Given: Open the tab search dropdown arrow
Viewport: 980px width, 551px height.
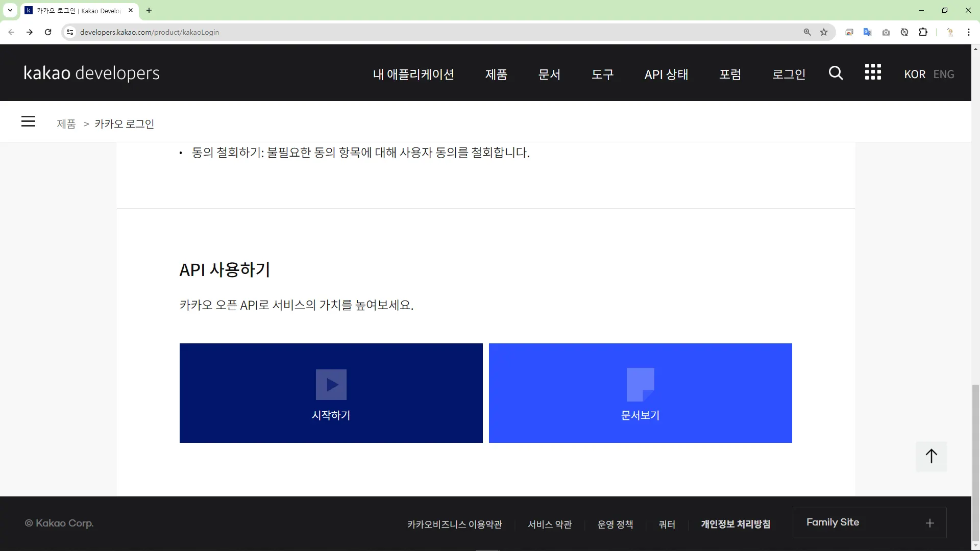Looking at the screenshot, I should [10, 10].
